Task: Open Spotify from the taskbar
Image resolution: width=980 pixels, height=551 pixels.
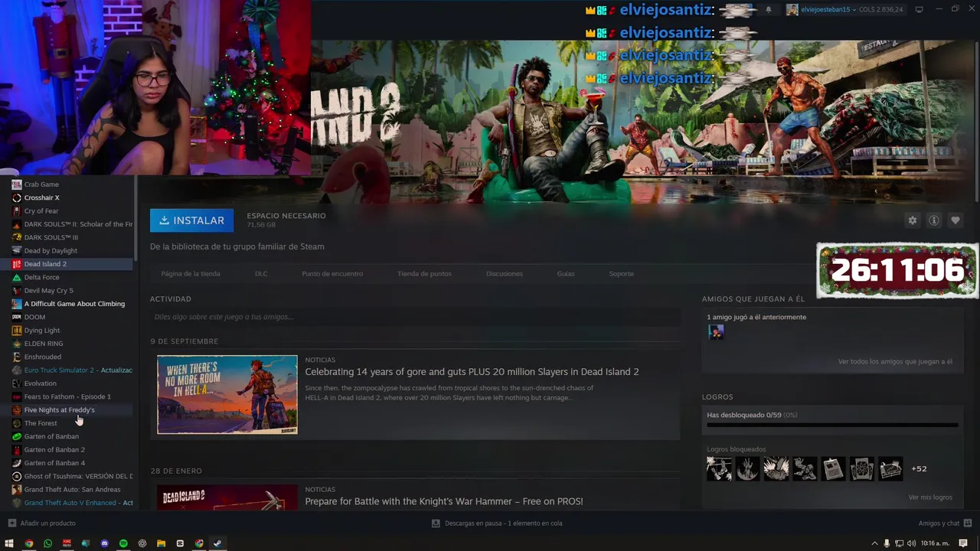Action: tap(123, 543)
